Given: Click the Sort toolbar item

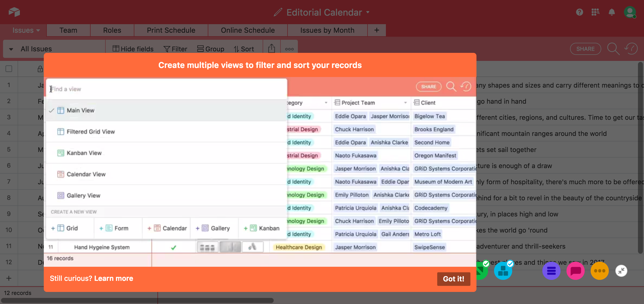Looking at the screenshot, I should 244,49.
